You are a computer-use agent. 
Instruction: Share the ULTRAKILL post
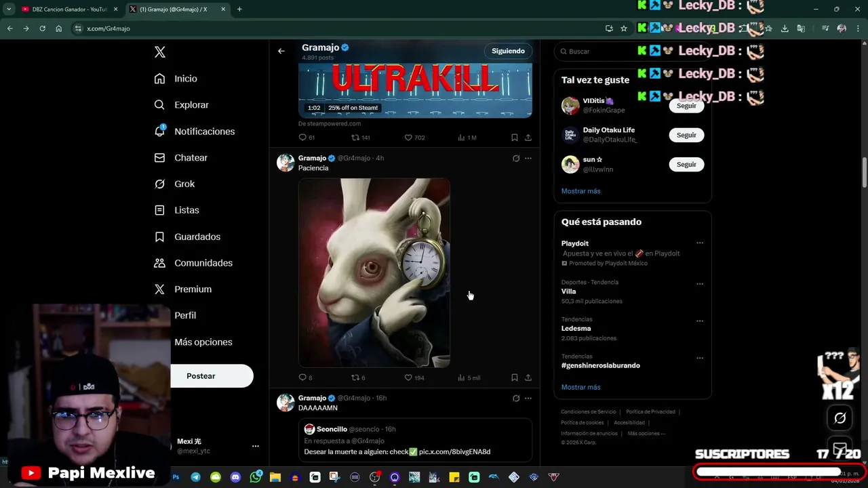click(528, 138)
